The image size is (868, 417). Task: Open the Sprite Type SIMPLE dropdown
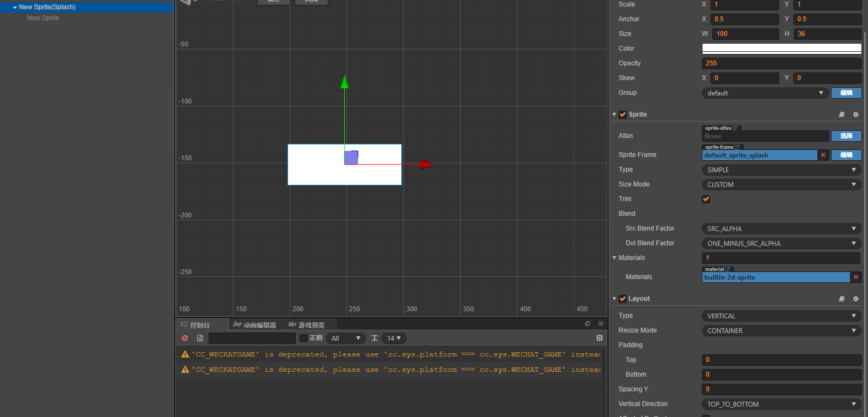[781, 170]
